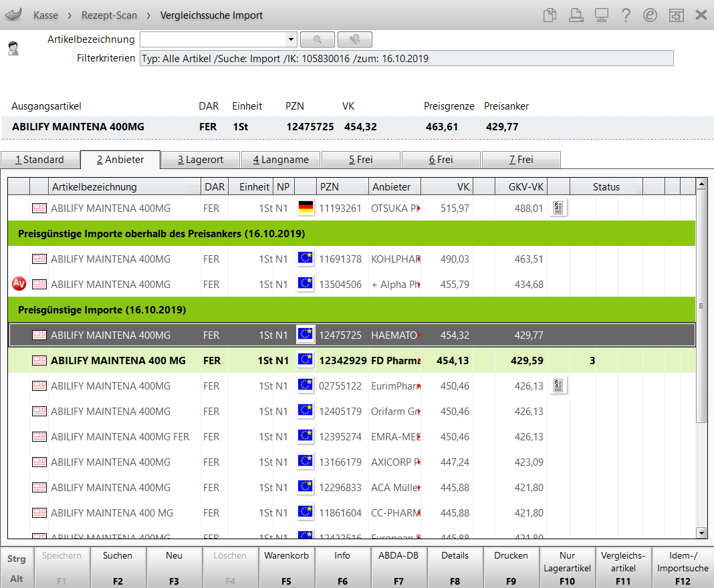Image resolution: width=714 pixels, height=588 pixels.
Task: Click the article icon in PZN 11691378 row
Action: pyautogui.click(x=39, y=259)
